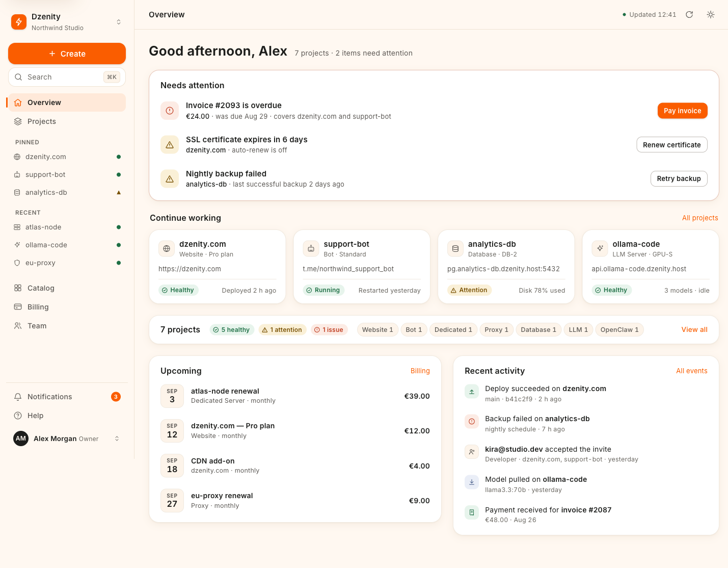The width and height of the screenshot is (728, 568).
Task: Focus the Search input field
Action: pos(67,77)
